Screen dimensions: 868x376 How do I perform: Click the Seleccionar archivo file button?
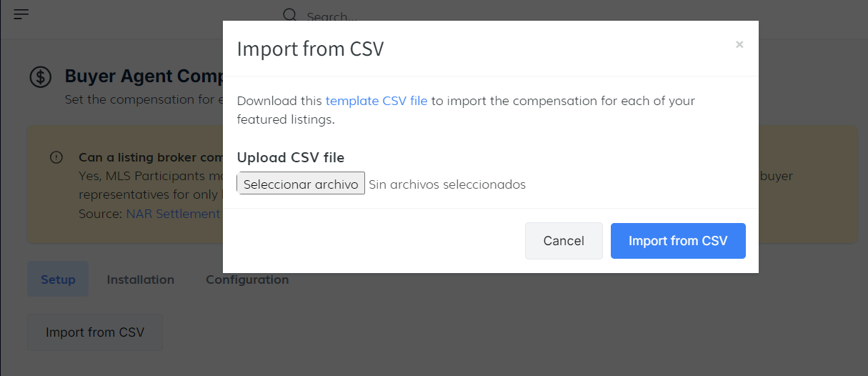pos(301,184)
